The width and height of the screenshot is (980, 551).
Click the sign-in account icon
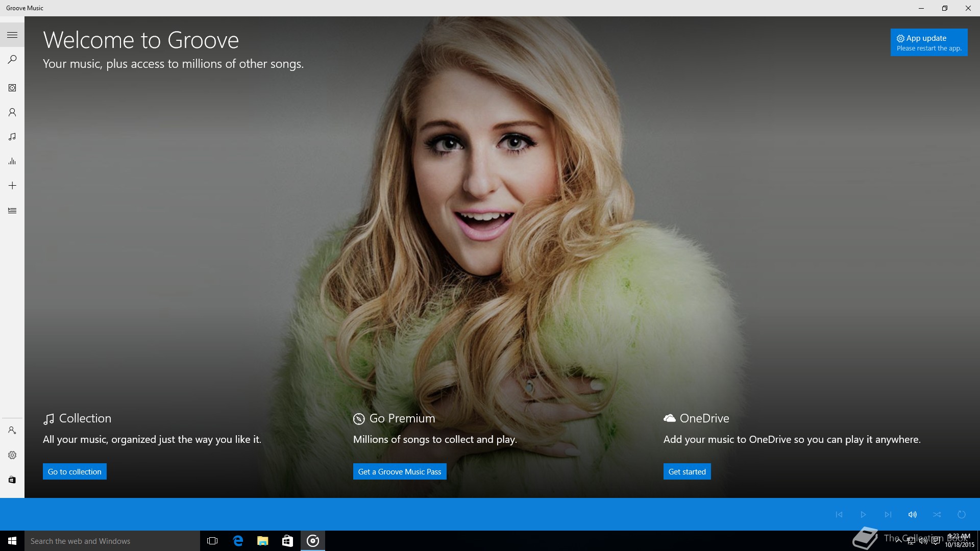tap(12, 431)
